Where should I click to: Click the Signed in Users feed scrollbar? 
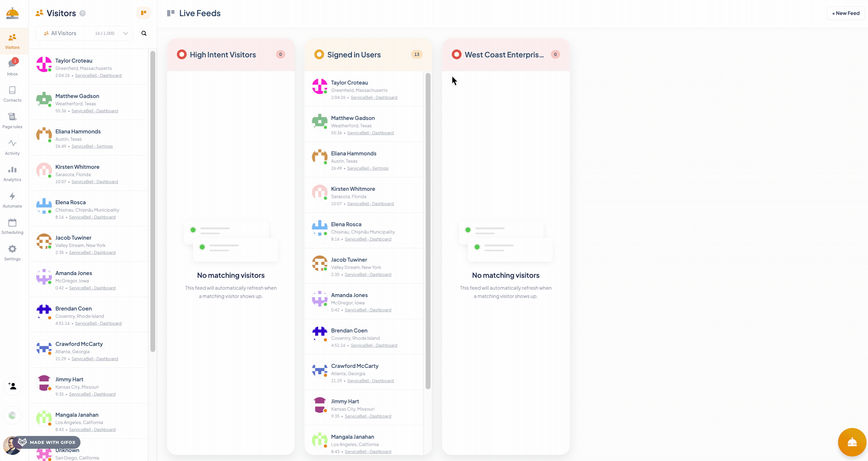pos(428,231)
